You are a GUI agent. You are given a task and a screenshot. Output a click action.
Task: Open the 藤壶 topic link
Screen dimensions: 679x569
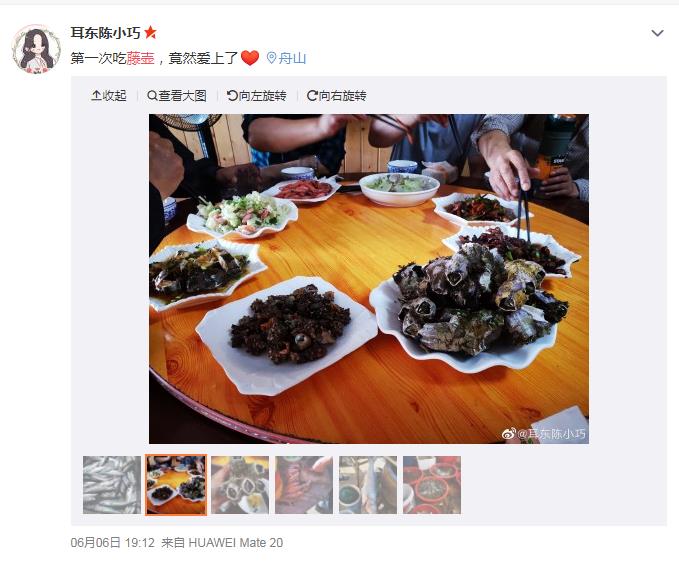tap(140, 58)
